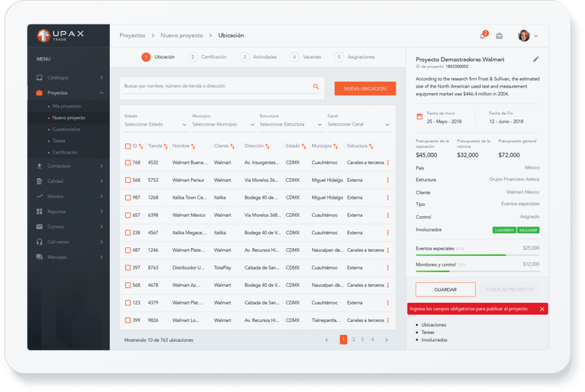585x392 pixels.
Task: Go to the Nuevo proyecto breadcrumb link
Action: point(181,36)
